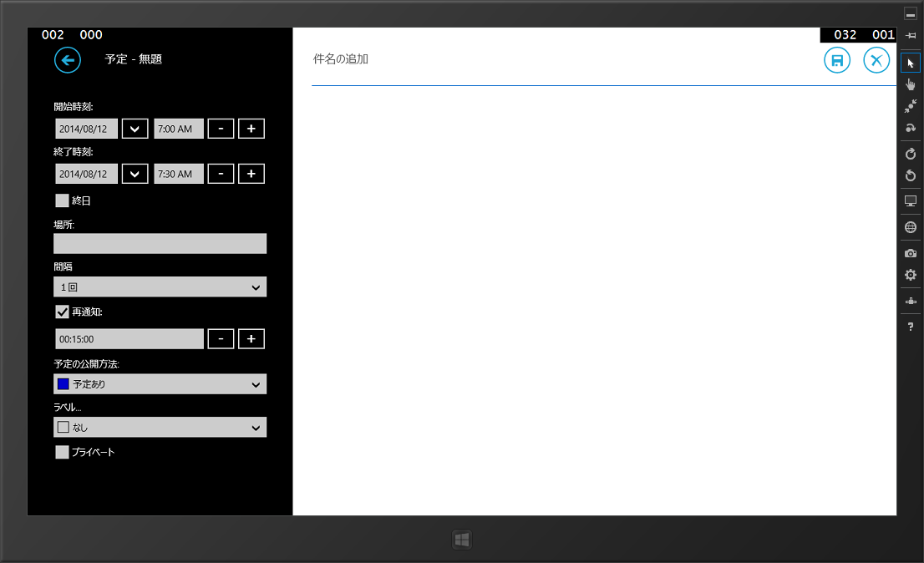Click the back arrow next to 予定 - 無題
The height and width of the screenshot is (563, 924).
tap(68, 59)
